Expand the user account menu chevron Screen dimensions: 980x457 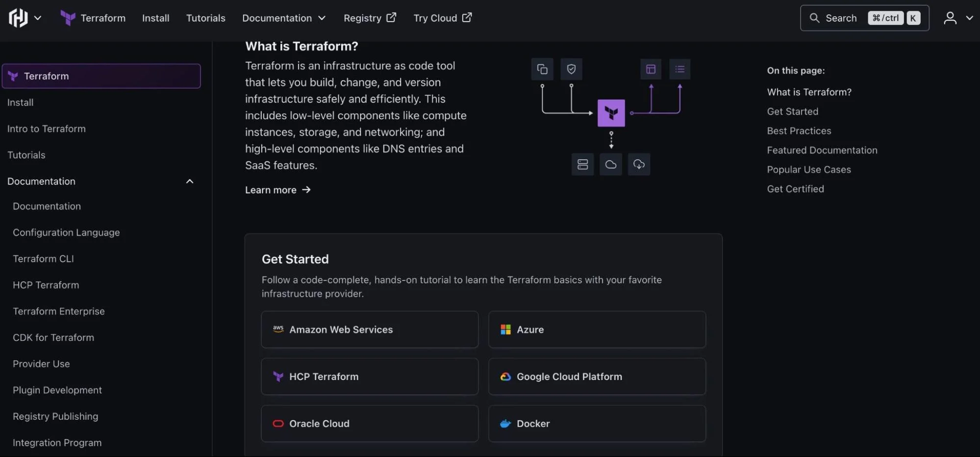pos(969,18)
